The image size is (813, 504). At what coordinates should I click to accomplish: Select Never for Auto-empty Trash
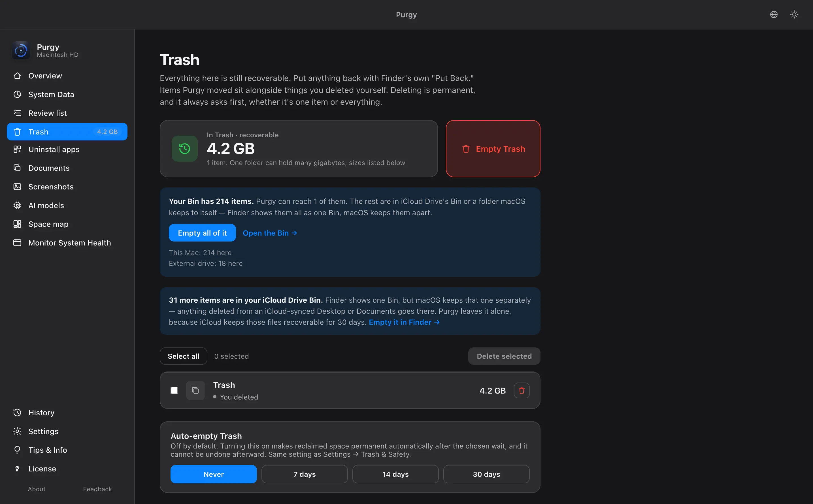tap(213, 474)
